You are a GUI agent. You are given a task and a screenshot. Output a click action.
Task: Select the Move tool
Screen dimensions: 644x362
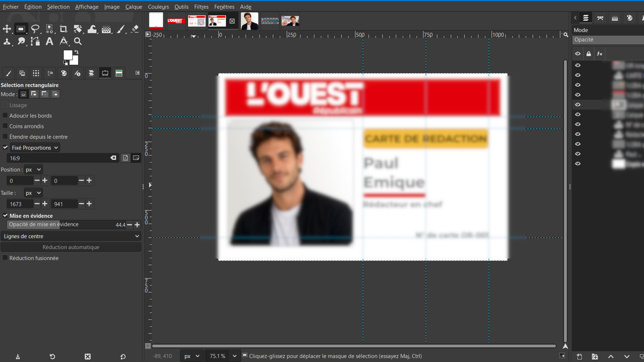[7, 29]
